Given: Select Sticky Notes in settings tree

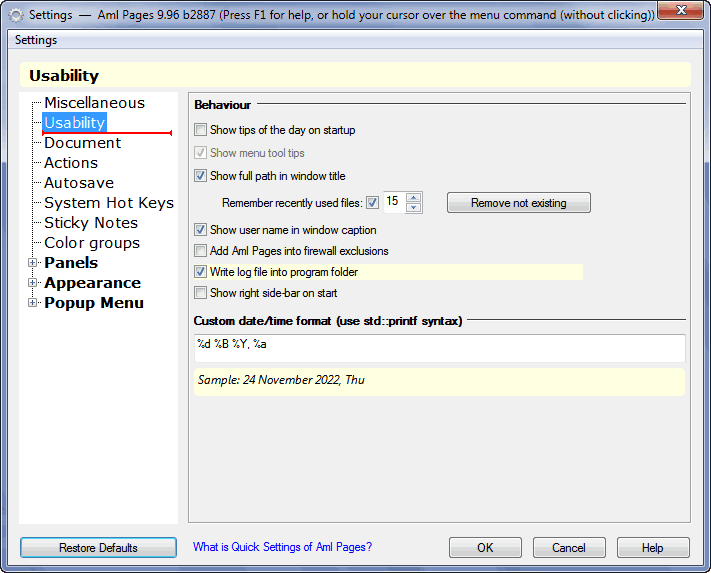Looking at the screenshot, I should coord(91,223).
